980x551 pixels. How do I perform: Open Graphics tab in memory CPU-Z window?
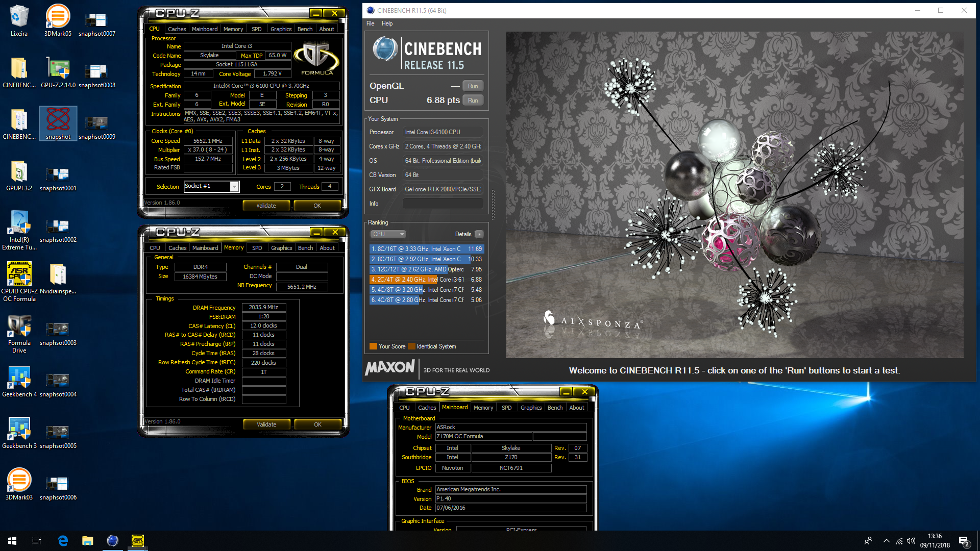point(282,248)
